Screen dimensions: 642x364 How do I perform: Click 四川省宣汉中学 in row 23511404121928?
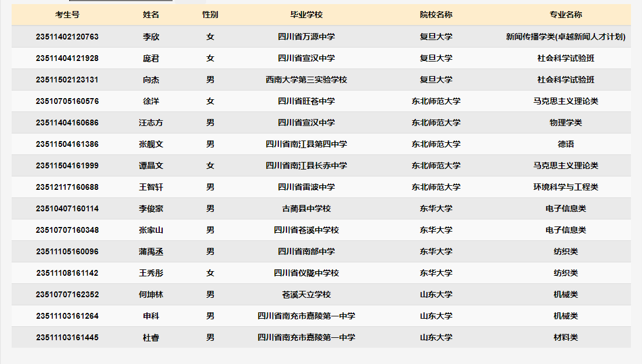[306, 58]
